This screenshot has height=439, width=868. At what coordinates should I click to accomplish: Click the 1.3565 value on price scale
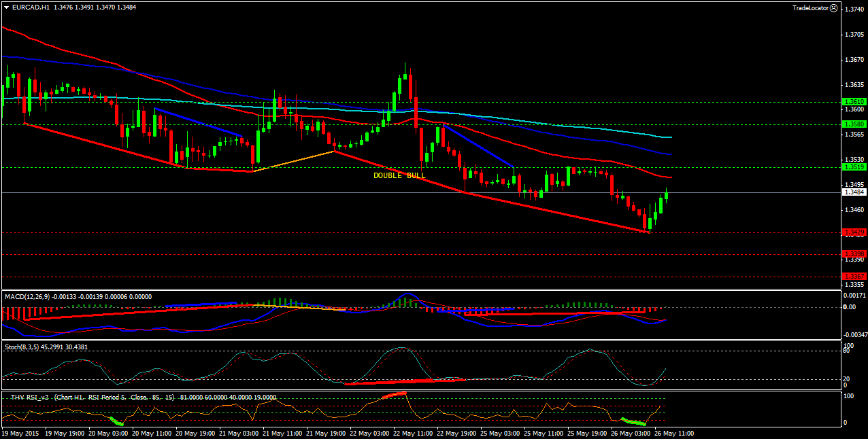coord(853,135)
